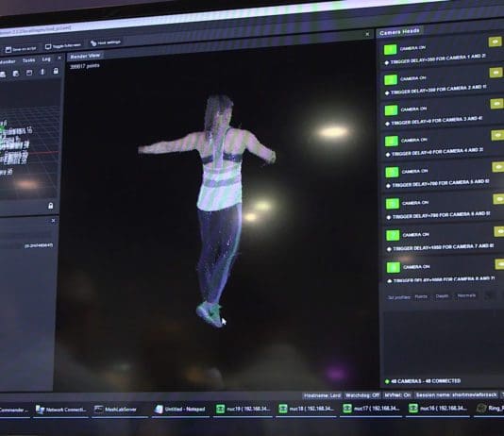Screen dimensions: 504x436
Task: Click the Depth render mode button
Action: pos(442,296)
